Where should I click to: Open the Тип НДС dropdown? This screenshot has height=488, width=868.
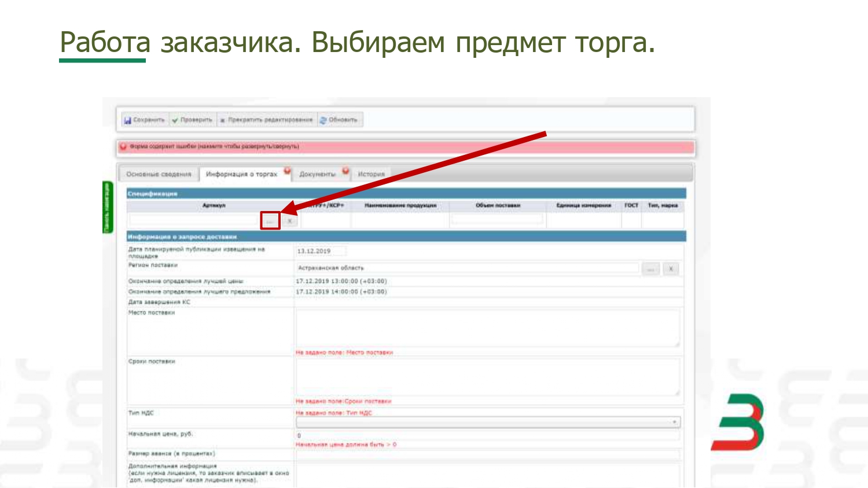click(488, 423)
